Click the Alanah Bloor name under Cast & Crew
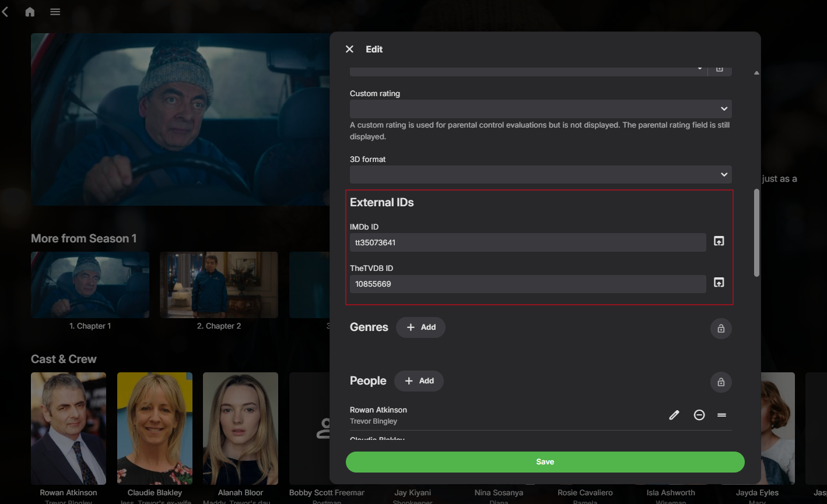This screenshot has width=827, height=504. pos(240,493)
